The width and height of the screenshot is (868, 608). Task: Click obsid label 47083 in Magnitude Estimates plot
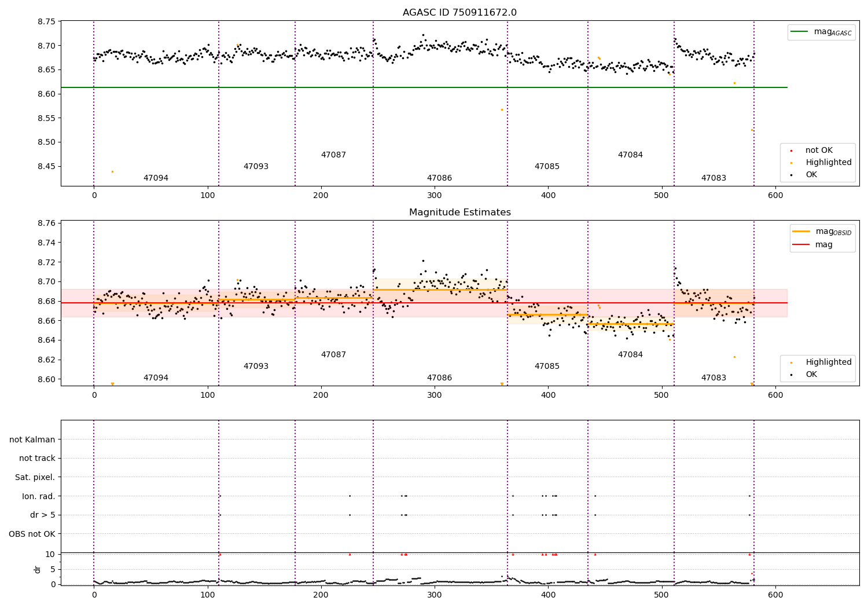(713, 378)
